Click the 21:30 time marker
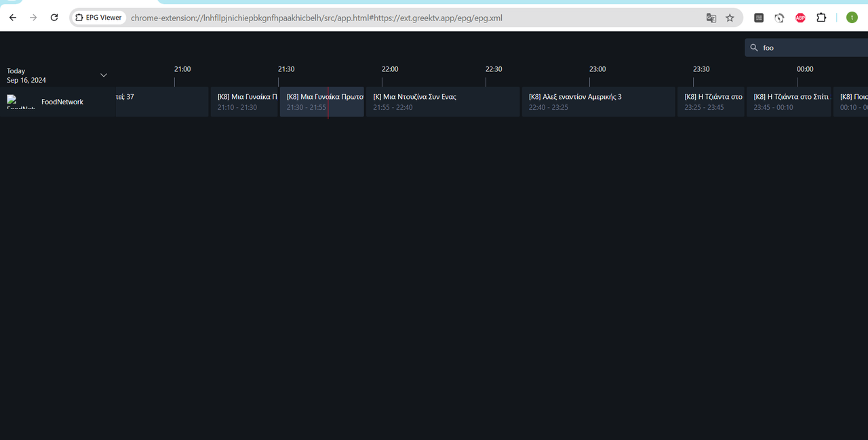The image size is (868, 440). (286, 69)
